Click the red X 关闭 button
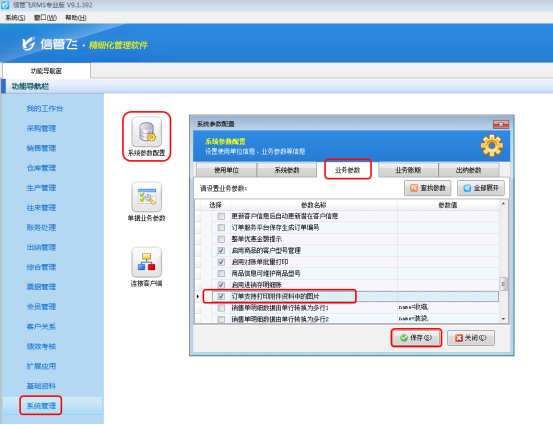Screen dimensions: 553x425 pyautogui.click(x=471, y=338)
